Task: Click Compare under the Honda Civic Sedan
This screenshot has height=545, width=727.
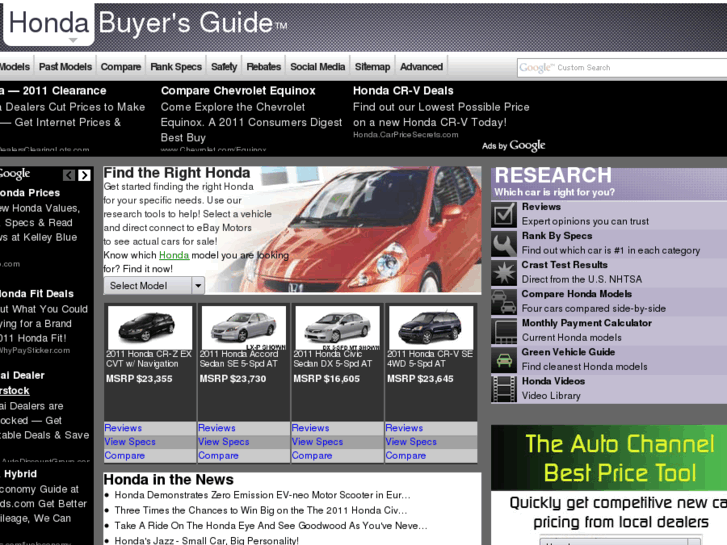Action: [x=312, y=456]
